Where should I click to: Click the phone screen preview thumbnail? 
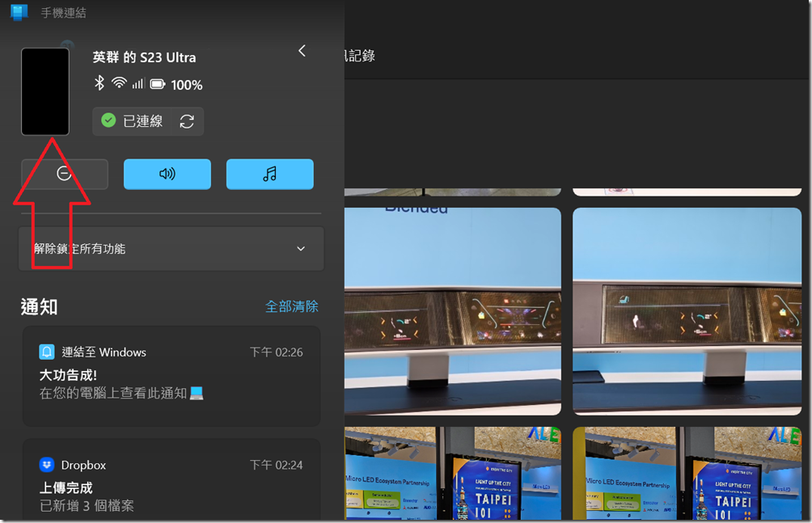(45, 91)
